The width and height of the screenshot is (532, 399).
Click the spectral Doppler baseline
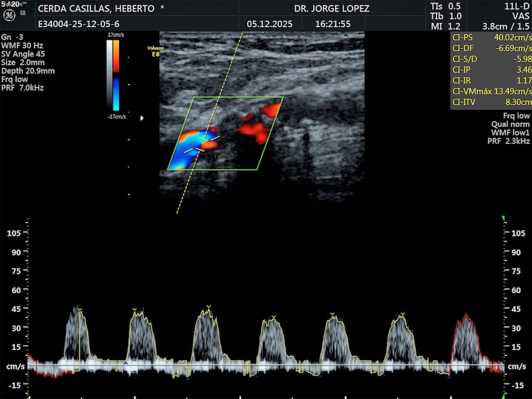266,366
